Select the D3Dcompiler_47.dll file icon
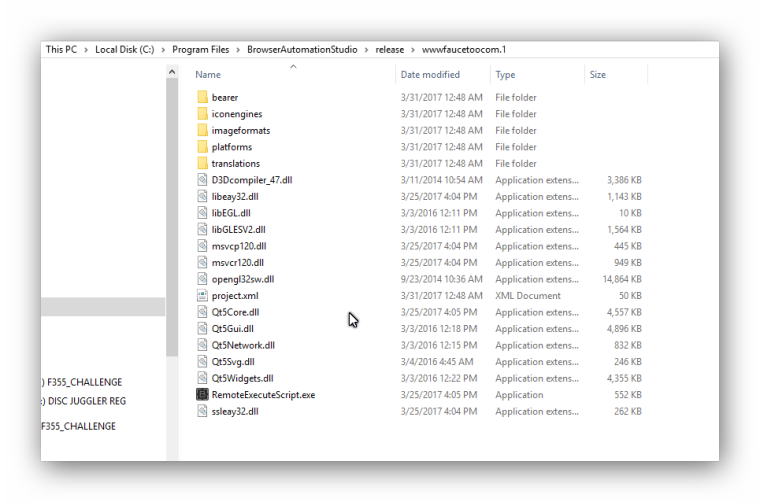This screenshot has width=760, height=502. pos(202,180)
